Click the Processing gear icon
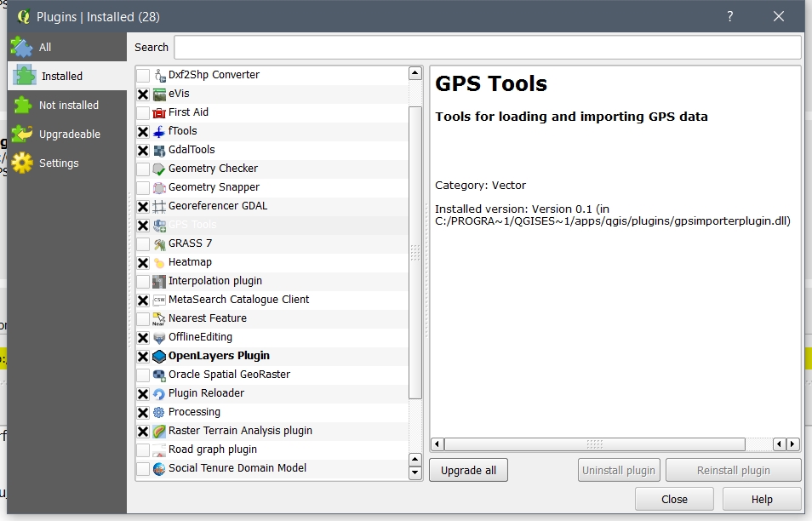 pos(159,412)
